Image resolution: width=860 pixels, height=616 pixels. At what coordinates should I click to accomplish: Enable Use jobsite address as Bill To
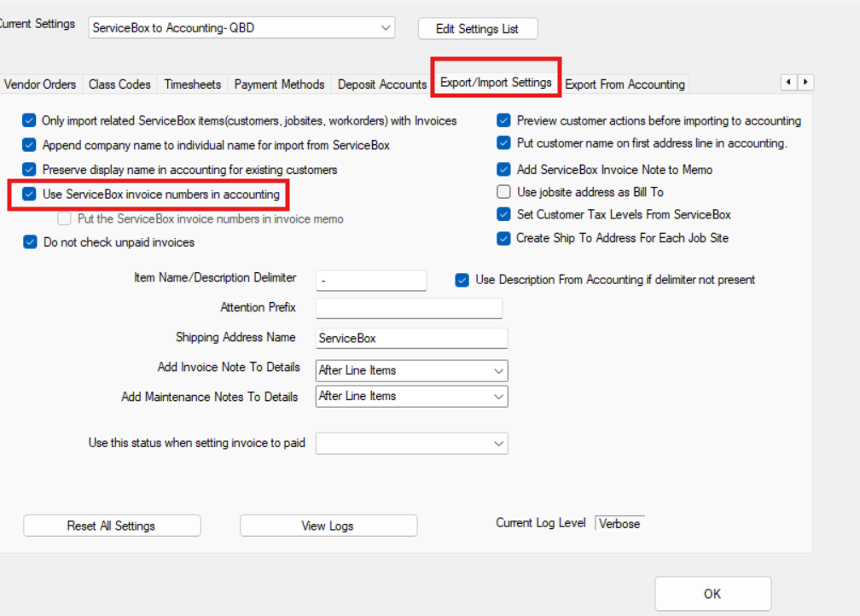pos(503,192)
